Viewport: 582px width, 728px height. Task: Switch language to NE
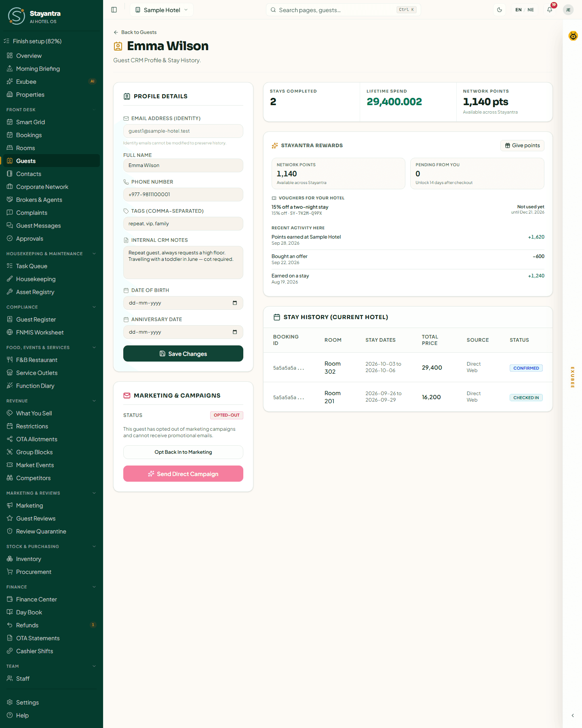coord(531,10)
